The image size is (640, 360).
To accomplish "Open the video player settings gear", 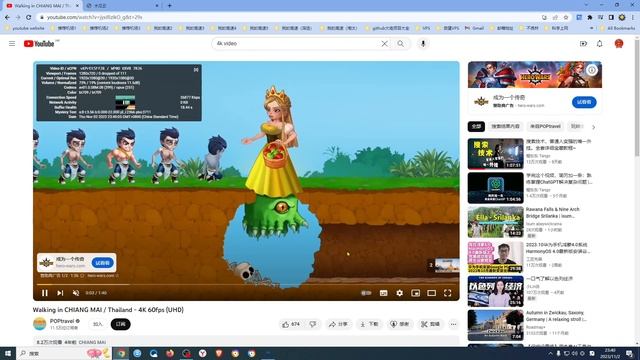I will (x=399, y=293).
